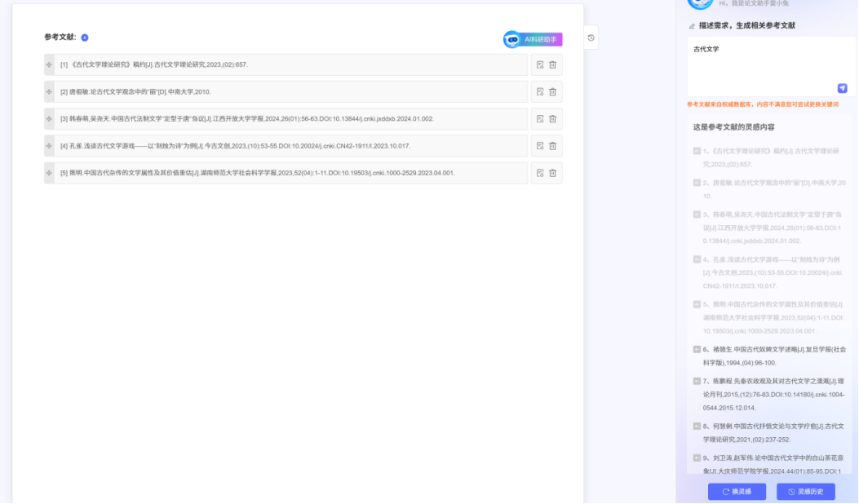Viewport: 859px width, 504px height.
Task: Remove reference [3] using its trash icon
Action: click(553, 119)
